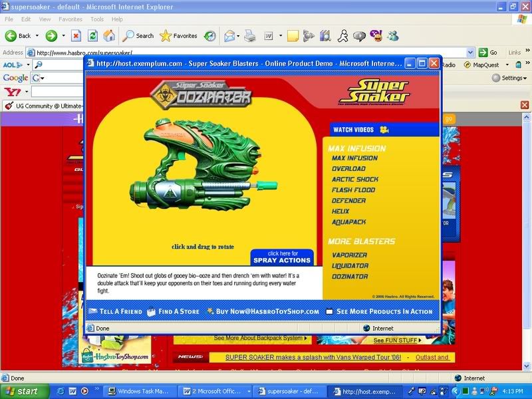The image size is (532, 399).
Task: Open the Mail button dropdown arrow
Action: tap(238, 36)
